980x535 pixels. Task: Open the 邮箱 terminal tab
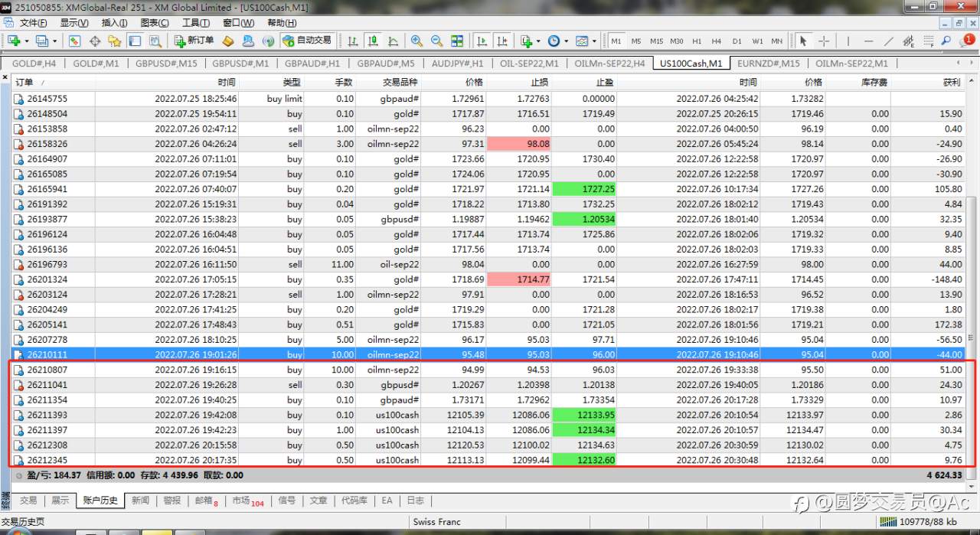(x=206, y=501)
